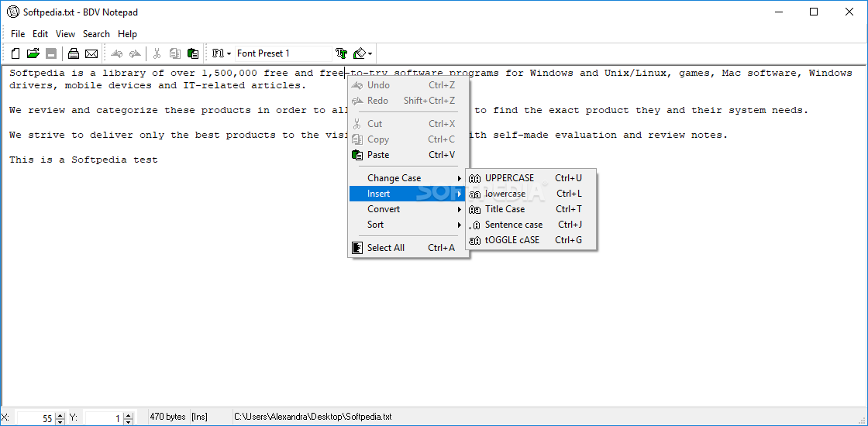Choose Select All in the context menu
This screenshot has height=426, width=868.
pyautogui.click(x=408, y=248)
